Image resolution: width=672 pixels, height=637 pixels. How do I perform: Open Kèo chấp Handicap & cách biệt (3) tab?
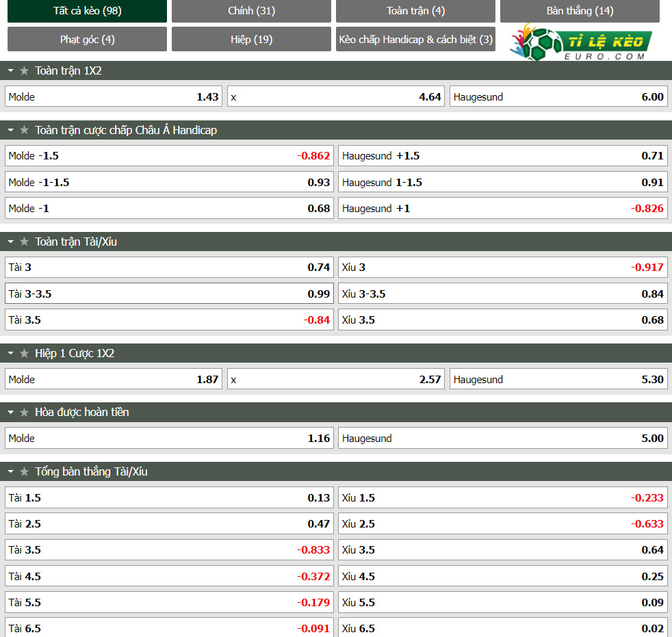[x=415, y=39]
